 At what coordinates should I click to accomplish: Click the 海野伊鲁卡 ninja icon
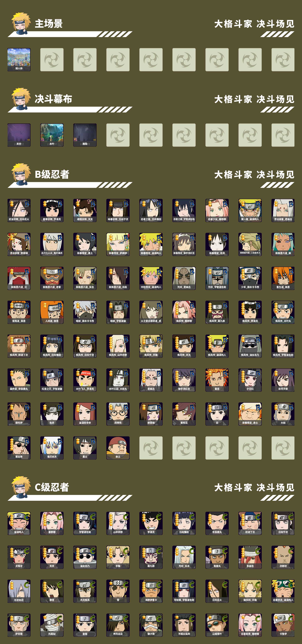pos(151,591)
